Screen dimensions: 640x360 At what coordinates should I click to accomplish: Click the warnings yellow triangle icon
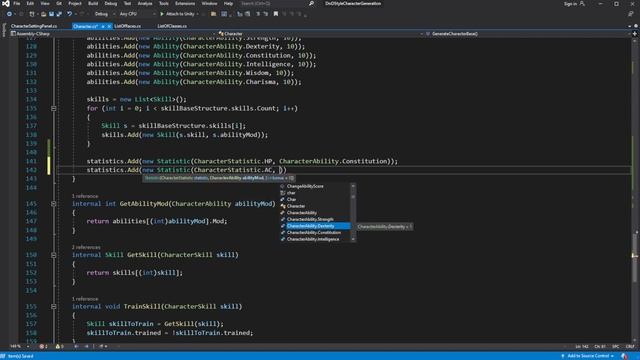(58, 347)
